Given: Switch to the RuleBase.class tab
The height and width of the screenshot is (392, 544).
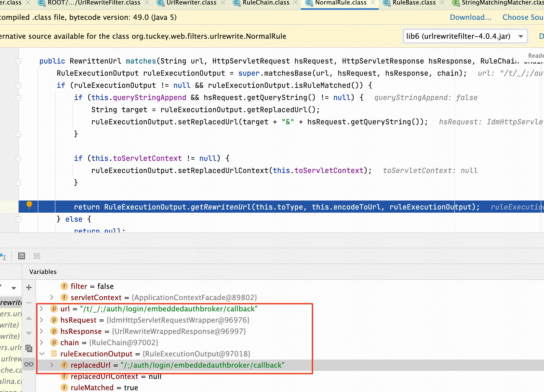Looking at the screenshot, I should pos(414,3).
